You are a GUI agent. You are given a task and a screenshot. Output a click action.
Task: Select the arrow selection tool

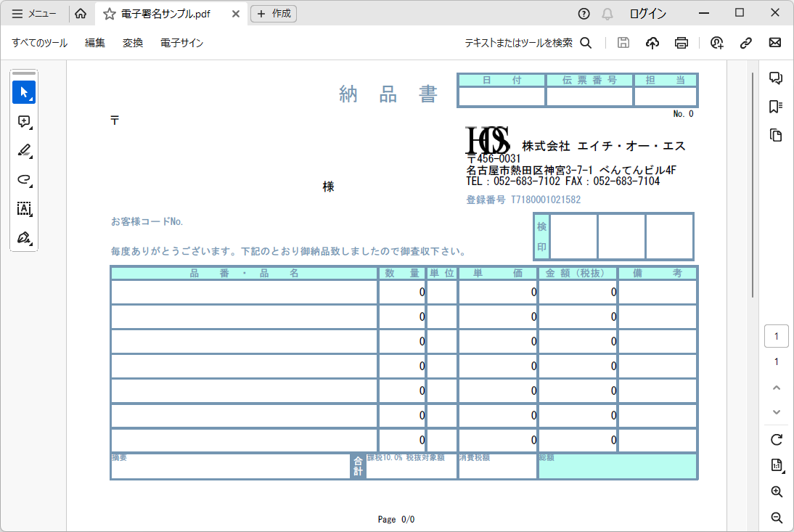click(24, 92)
